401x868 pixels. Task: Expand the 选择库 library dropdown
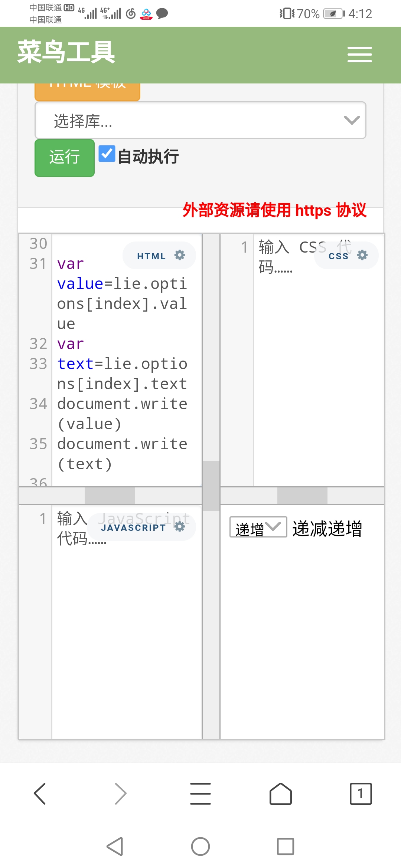point(200,121)
